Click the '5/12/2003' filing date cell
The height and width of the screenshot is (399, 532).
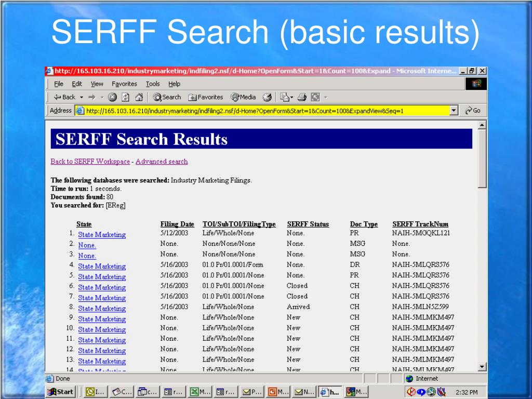point(174,233)
